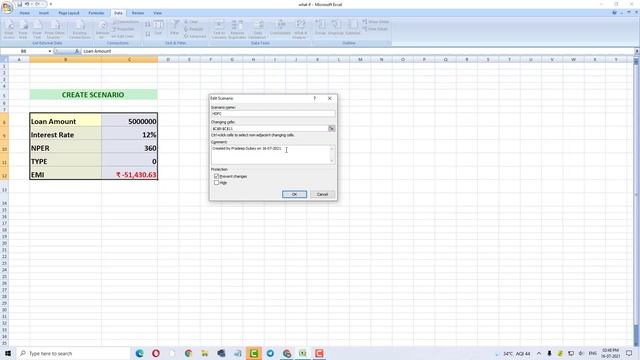This screenshot has width=640, height=360.
Task: Click OK in Edit Scenario dialog
Action: 294,194
